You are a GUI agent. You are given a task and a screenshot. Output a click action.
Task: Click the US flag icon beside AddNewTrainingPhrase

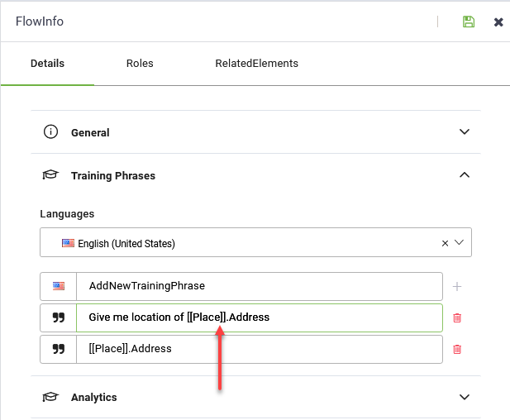[59, 286]
